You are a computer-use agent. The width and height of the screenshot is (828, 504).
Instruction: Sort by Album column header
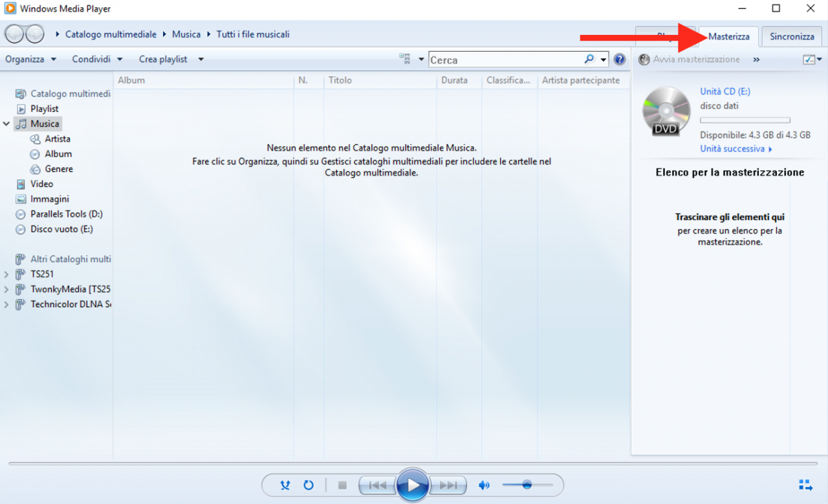204,80
